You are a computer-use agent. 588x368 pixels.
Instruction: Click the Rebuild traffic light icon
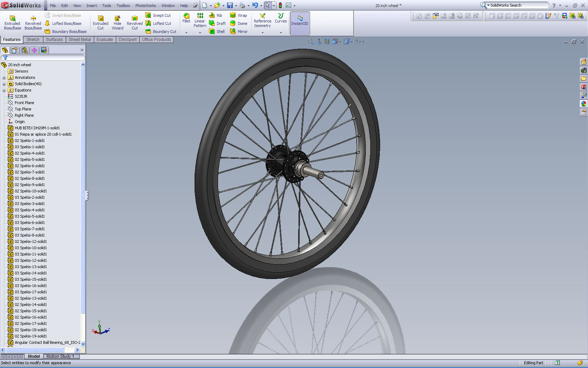[x=280, y=5]
